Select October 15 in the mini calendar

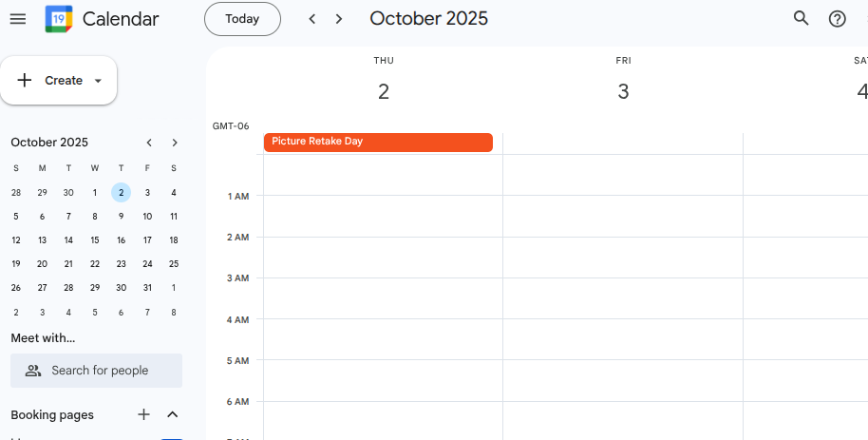[95, 240]
